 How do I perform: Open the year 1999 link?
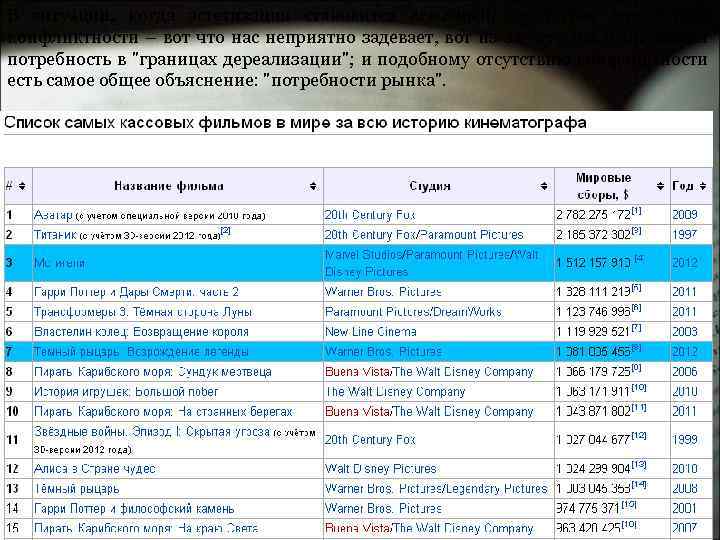click(685, 440)
